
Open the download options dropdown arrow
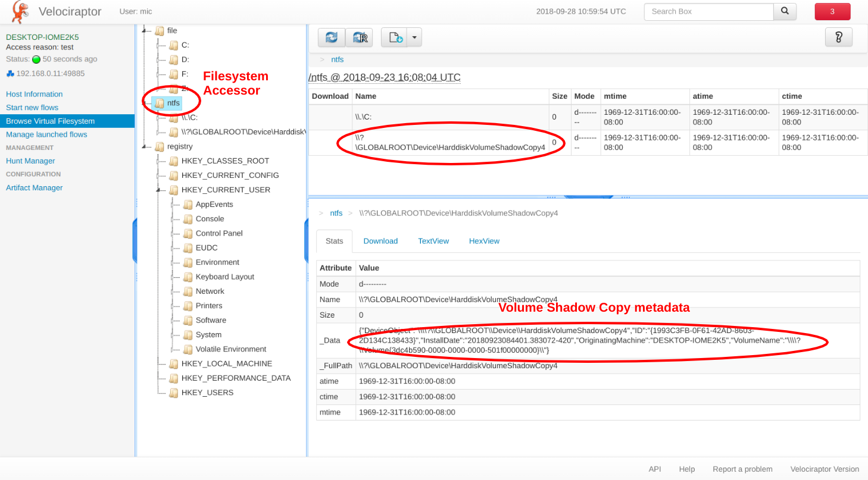point(414,37)
